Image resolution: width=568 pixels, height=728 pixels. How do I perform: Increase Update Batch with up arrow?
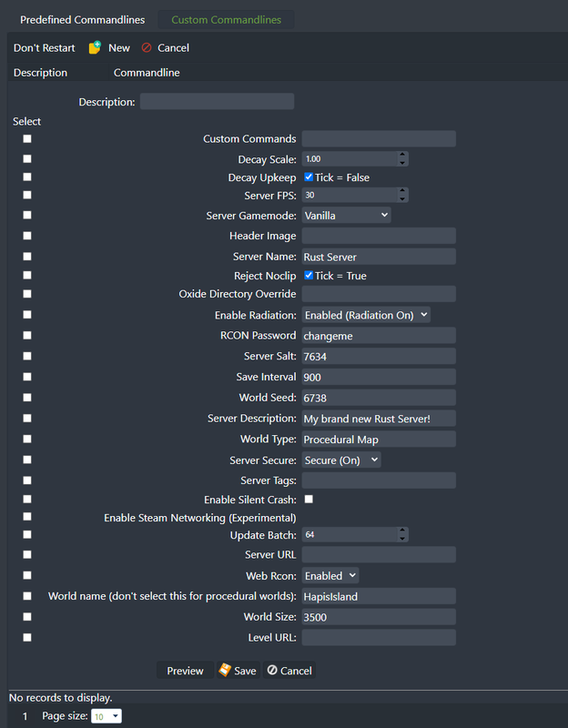coord(402,531)
